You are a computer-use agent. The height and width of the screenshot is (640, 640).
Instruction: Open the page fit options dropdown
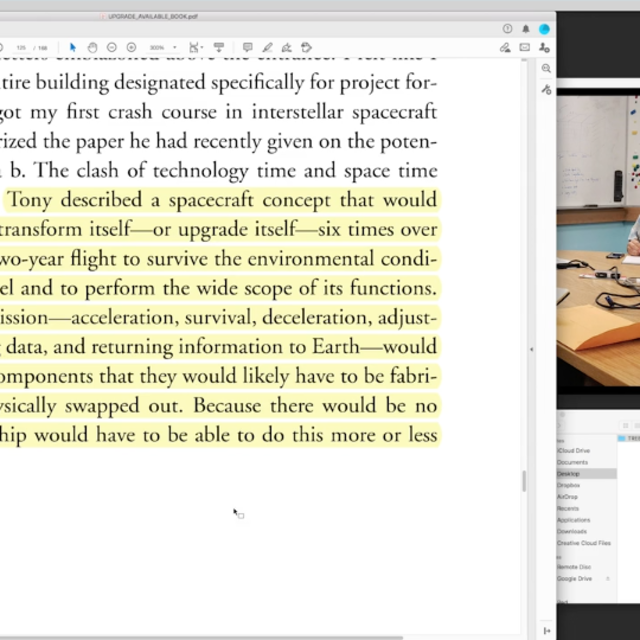pyautogui.click(x=195, y=47)
